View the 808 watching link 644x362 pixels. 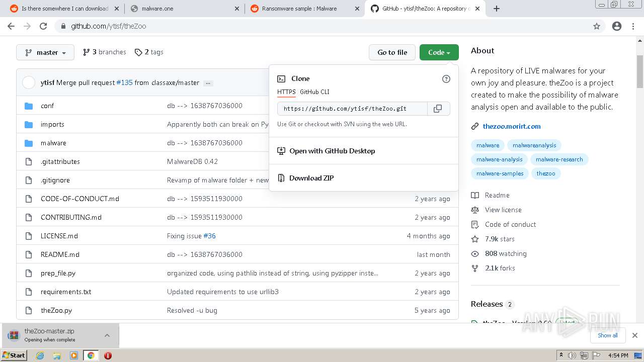click(506, 253)
